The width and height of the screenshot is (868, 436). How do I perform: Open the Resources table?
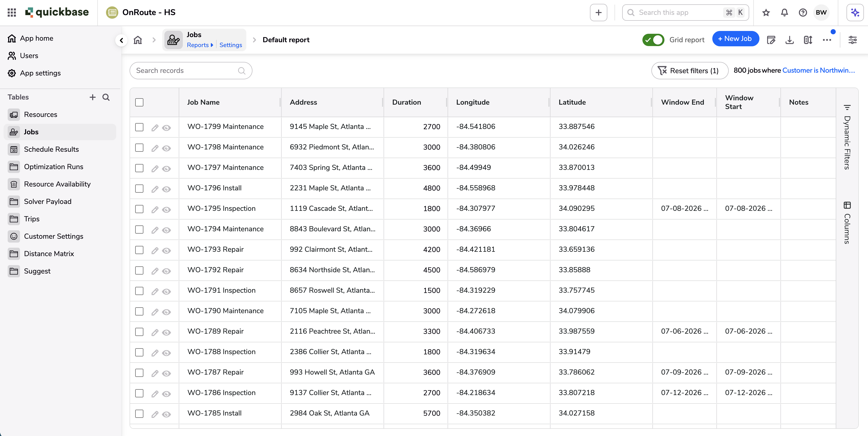60,114
